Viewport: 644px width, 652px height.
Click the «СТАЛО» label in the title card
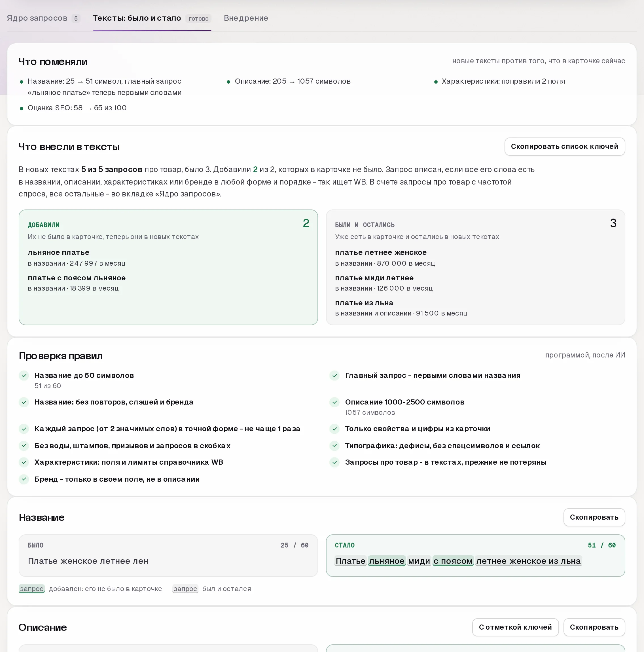[345, 545]
